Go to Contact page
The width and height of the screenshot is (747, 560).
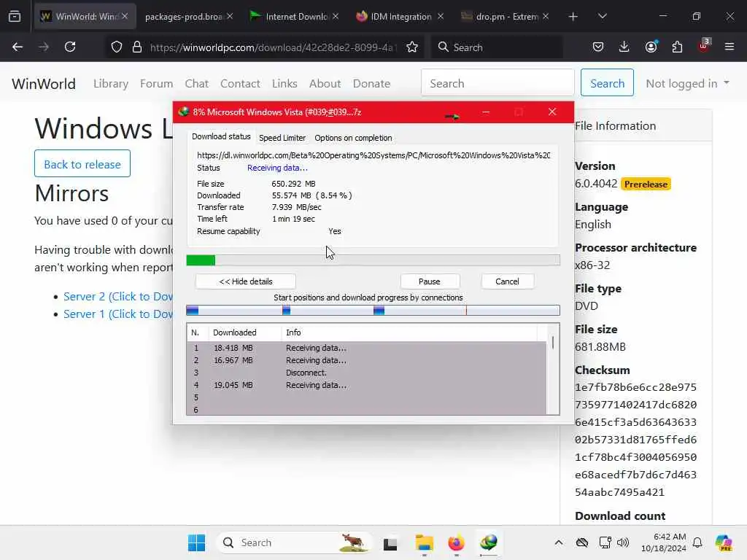coord(240,83)
